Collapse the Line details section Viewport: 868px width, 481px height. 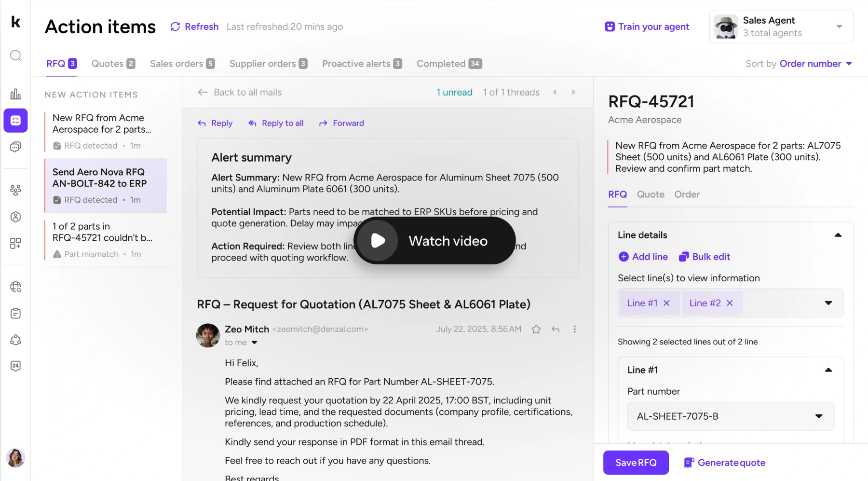838,235
